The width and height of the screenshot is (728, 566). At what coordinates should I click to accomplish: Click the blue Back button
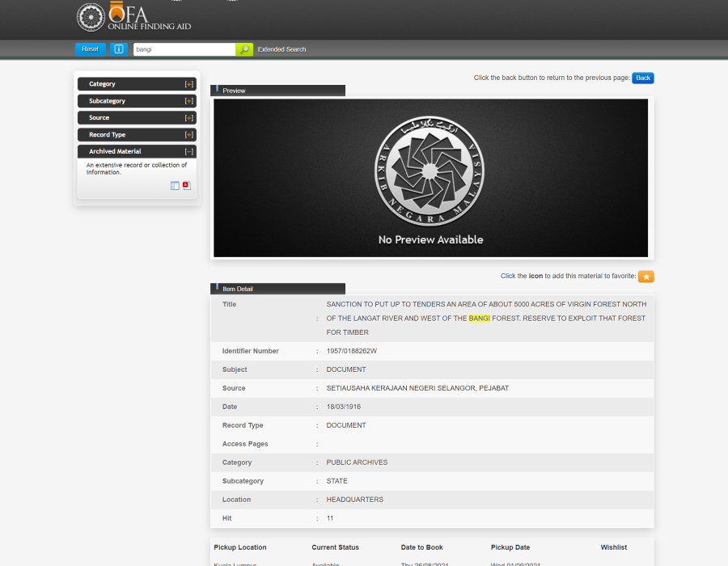642,78
